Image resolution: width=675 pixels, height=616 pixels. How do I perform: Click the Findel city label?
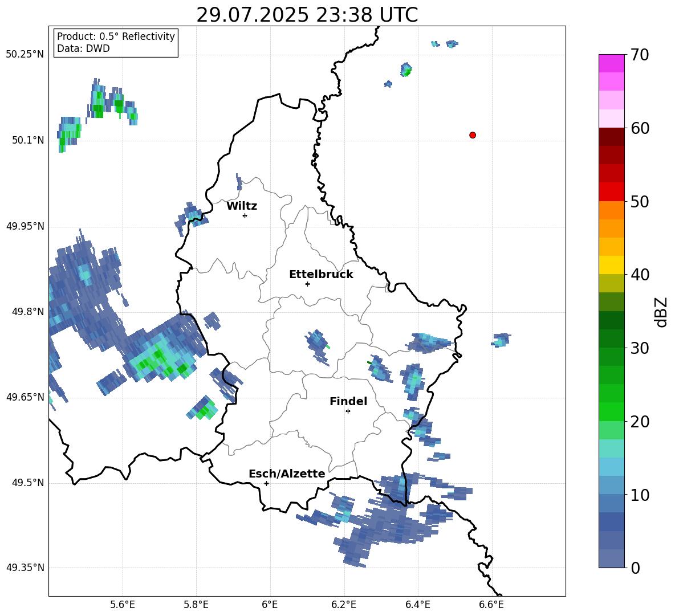point(348,401)
